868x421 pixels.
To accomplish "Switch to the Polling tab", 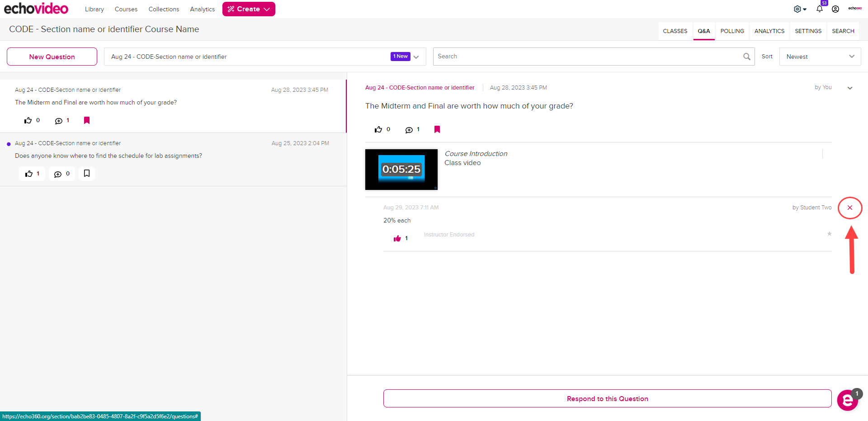I will tap(732, 31).
